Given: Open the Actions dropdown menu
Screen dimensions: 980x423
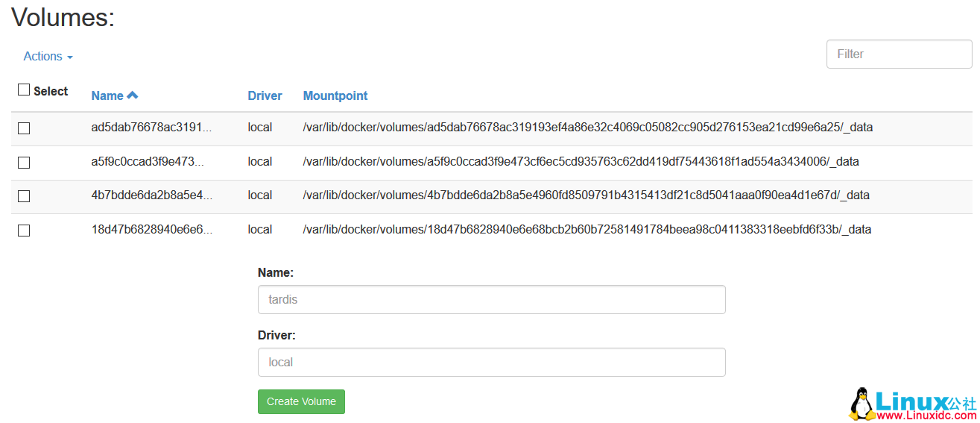Looking at the screenshot, I should pyautogui.click(x=48, y=57).
